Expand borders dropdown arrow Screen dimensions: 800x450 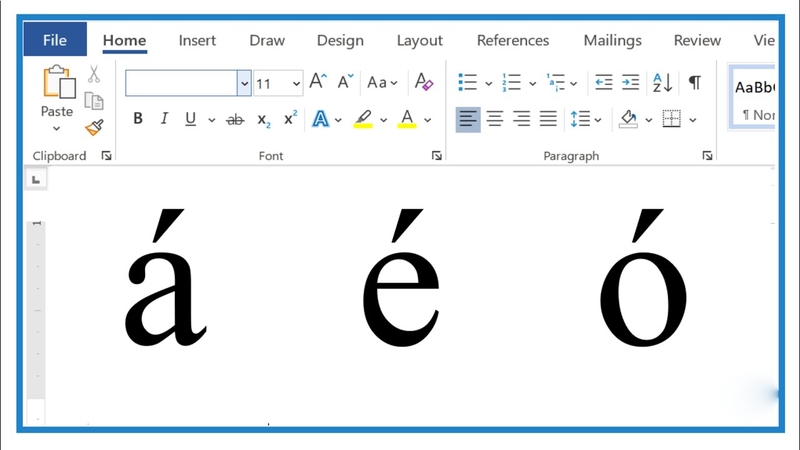692,120
